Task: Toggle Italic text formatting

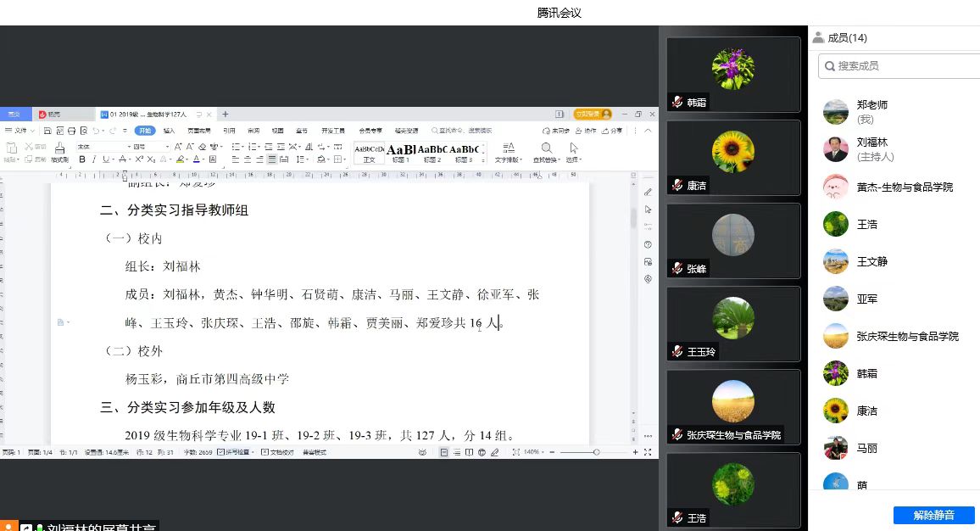Action: [x=93, y=159]
